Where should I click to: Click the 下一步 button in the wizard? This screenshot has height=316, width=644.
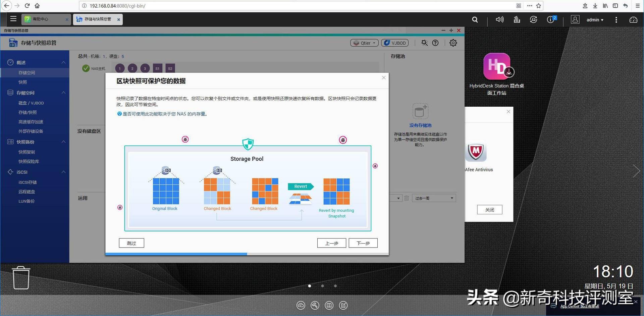[363, 243]
